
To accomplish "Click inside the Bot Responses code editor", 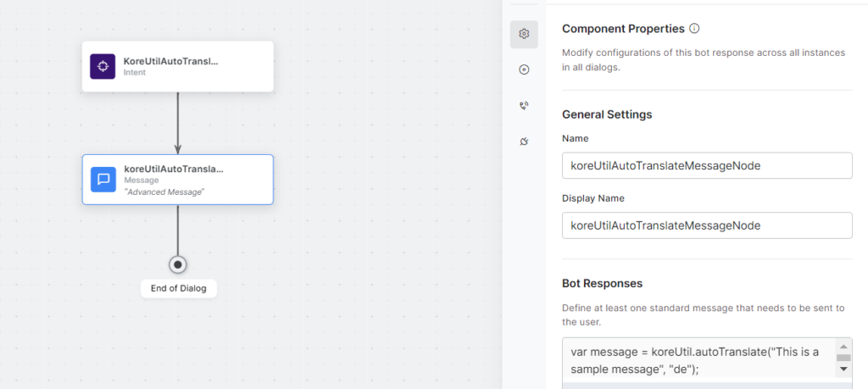I will [x=695, y=359].
